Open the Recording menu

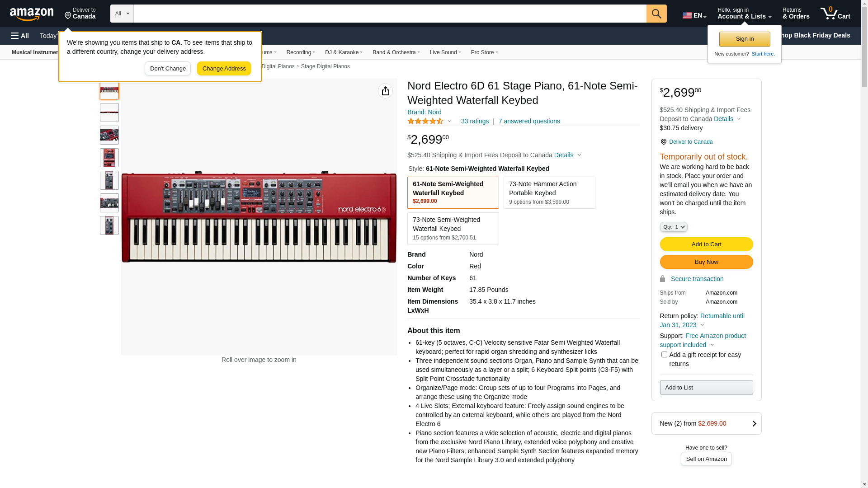click(301, 52)
